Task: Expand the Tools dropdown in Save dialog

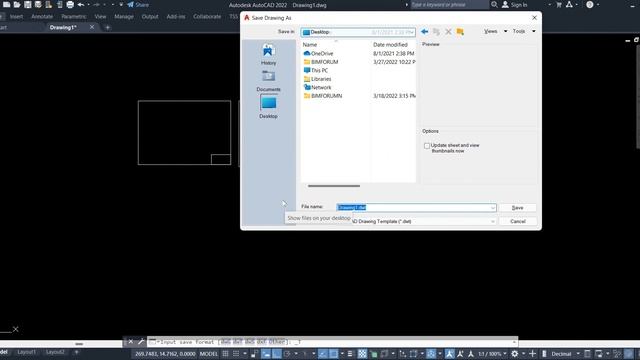Action: (533, 31)
